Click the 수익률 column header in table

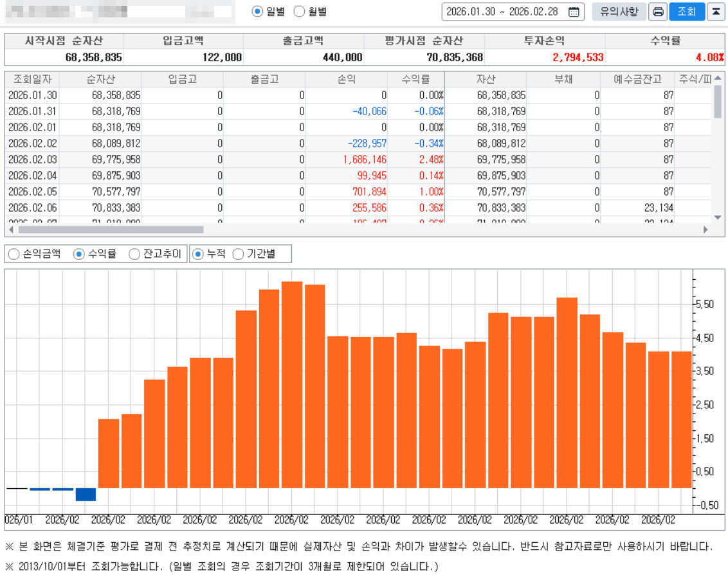[x=415, y=79]
